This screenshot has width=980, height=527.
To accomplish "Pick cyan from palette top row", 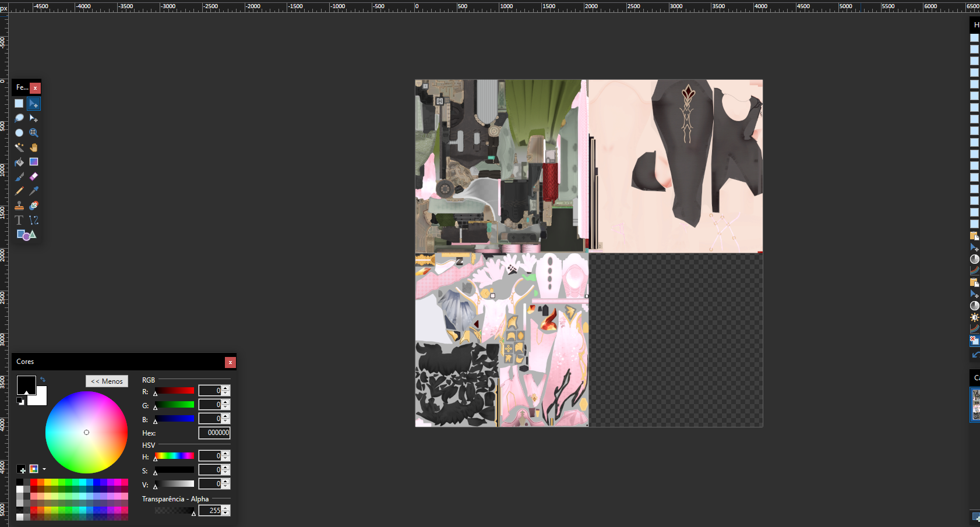I will point(83,482).
